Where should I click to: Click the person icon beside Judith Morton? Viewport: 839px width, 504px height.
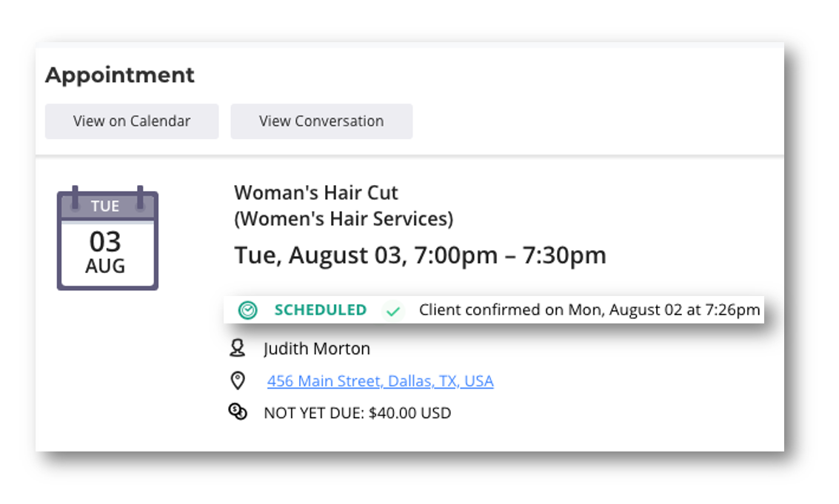click(238, 348)
